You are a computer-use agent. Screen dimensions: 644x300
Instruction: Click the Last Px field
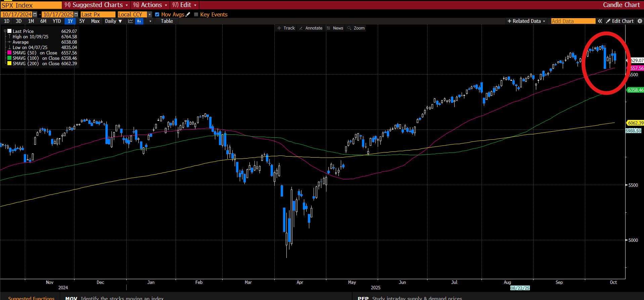[98, 14]
